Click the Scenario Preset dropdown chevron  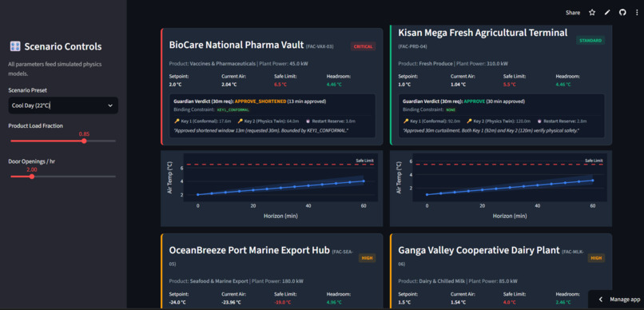pos(110,105)
